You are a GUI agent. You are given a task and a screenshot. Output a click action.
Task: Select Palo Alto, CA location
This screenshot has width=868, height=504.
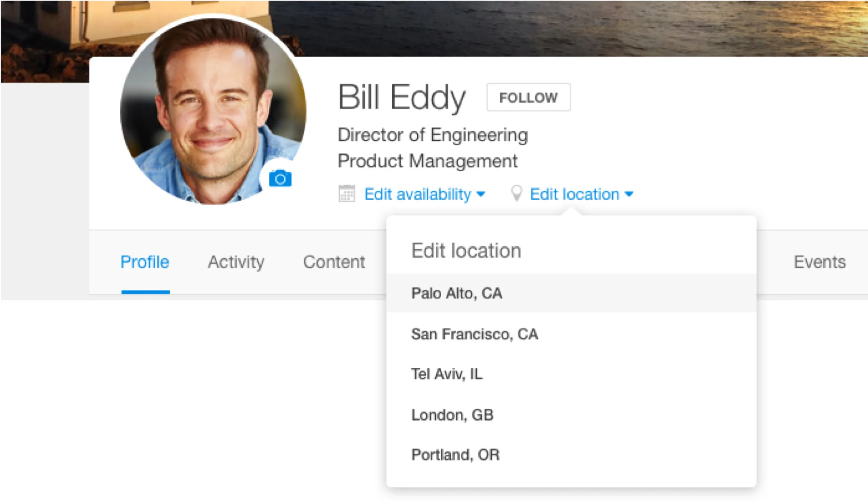click(x=457, y=294)
